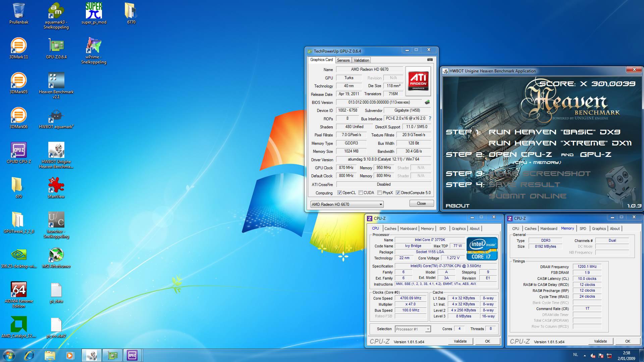Toggle PhysX checkbox in GPU-Z

[x=379, y=193]
